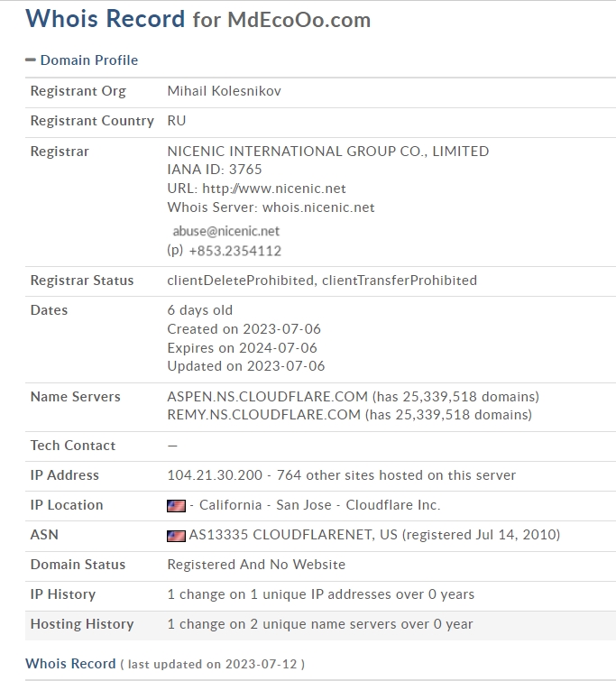Click the flag icon in IP Location row

tap(176, 506)
